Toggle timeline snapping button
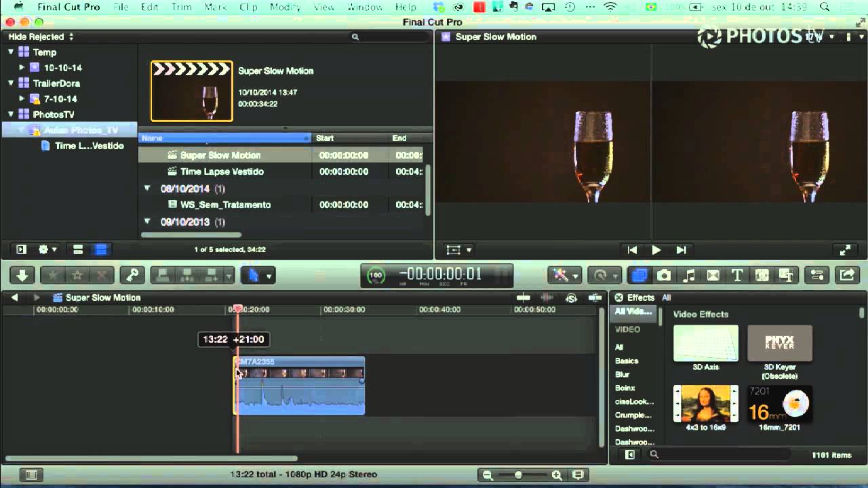This screenshot has width=868, height=488. pos(595,298)
